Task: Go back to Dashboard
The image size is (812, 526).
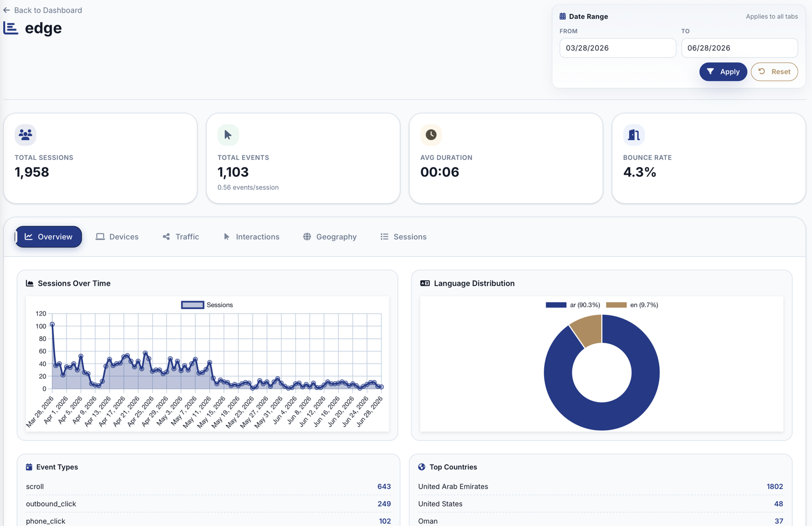Action: [43, 10]
